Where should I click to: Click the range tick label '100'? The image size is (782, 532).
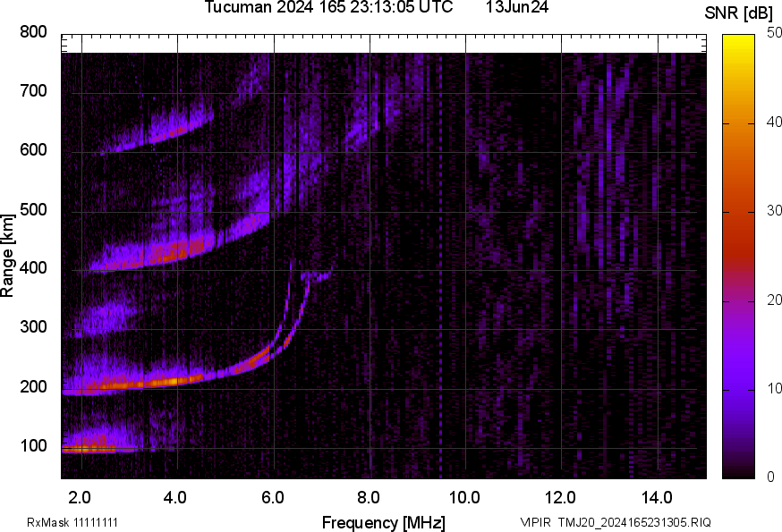click(x=33, y=446)
